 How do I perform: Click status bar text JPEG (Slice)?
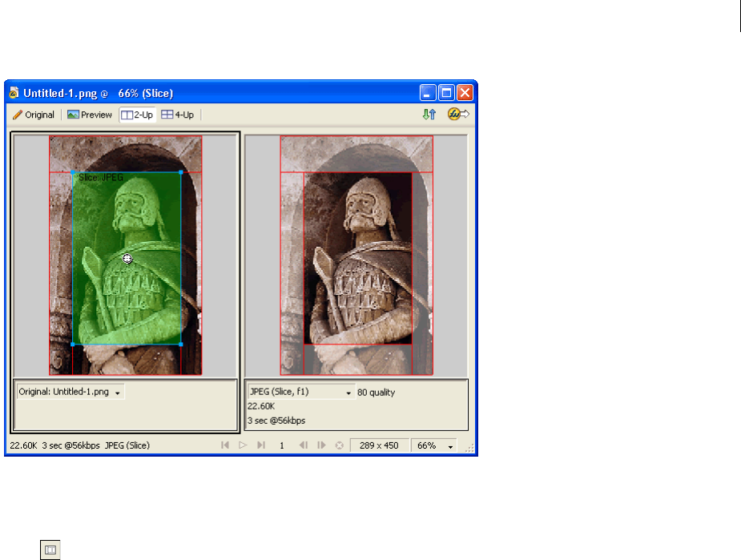point(127,445)
